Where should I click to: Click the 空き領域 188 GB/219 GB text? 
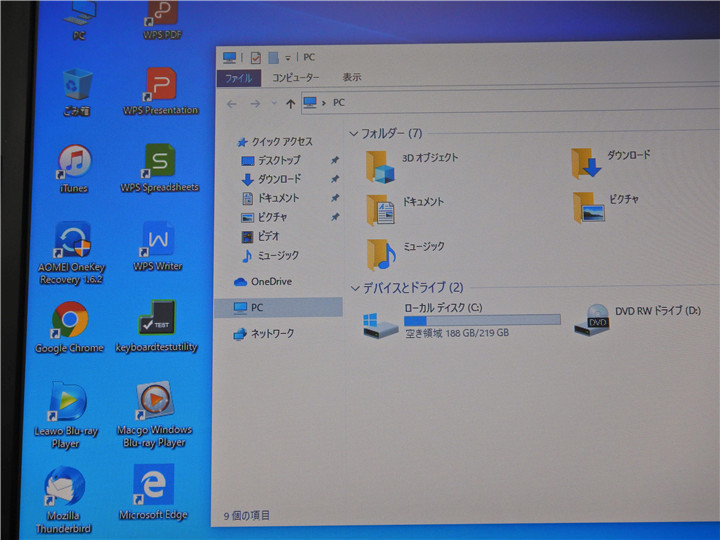[457, 333]
